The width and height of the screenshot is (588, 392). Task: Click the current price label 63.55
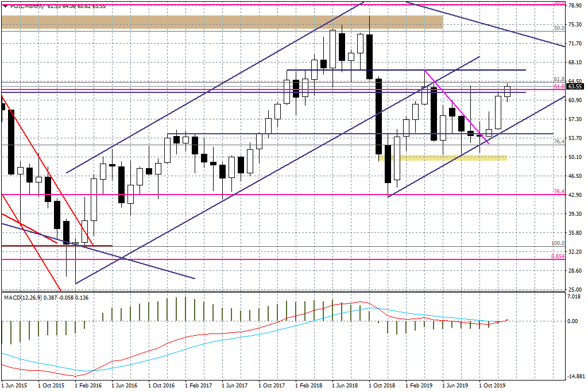(575, 87)
